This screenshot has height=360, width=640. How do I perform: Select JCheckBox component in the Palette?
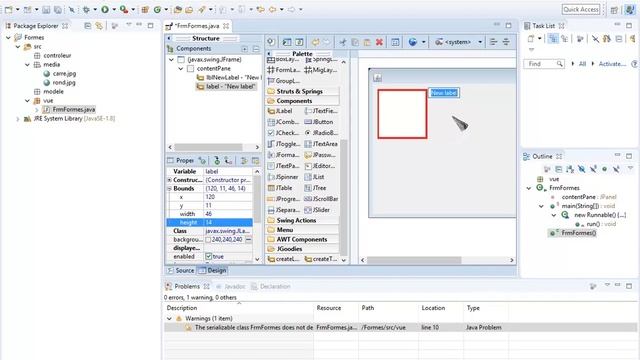tap(283, 133)
